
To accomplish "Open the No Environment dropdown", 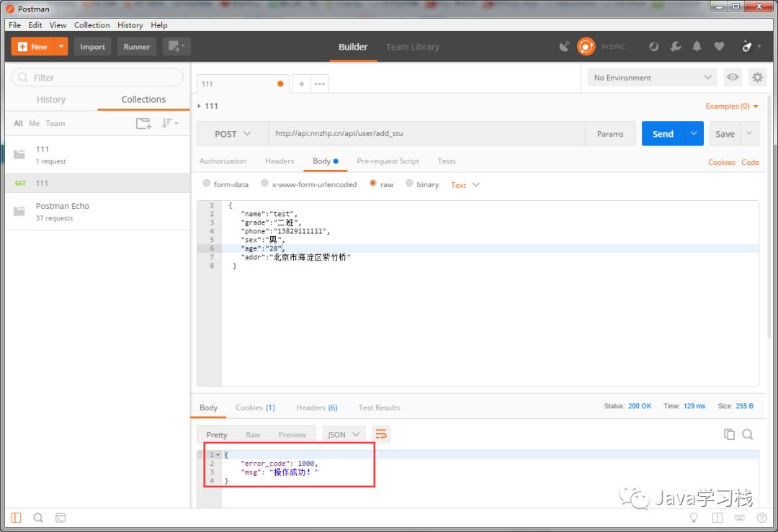I will click(x=652, y=77).
